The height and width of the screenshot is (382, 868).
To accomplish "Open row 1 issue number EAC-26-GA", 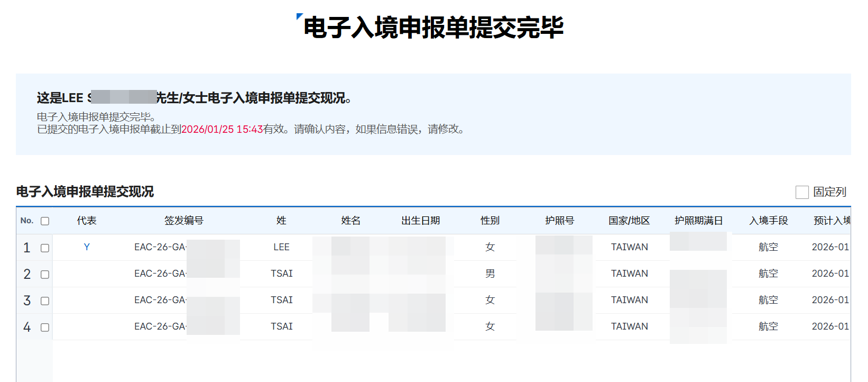I will [160, 247].
